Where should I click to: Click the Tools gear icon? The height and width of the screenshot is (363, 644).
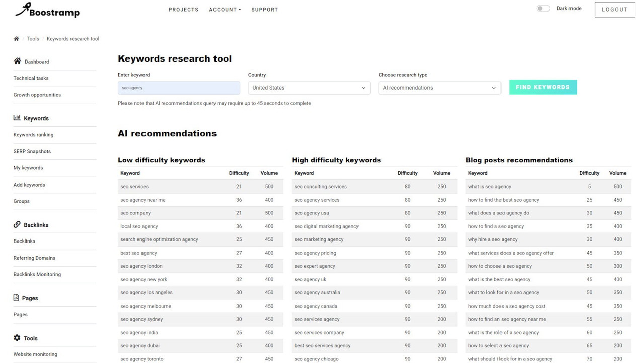pos(17,338)
